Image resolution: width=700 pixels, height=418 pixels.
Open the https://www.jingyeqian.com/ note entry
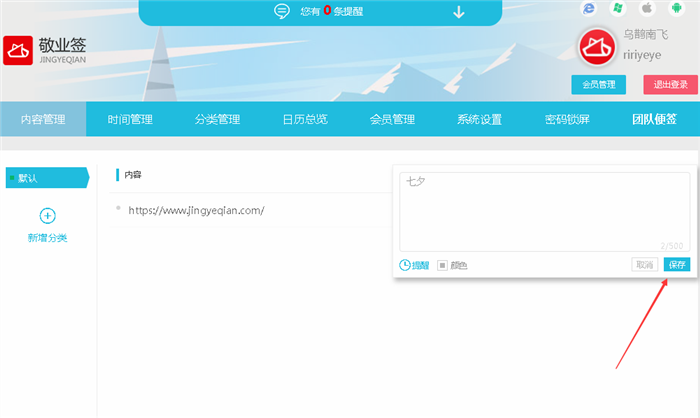pyautogui.click(x=196, y=210)
